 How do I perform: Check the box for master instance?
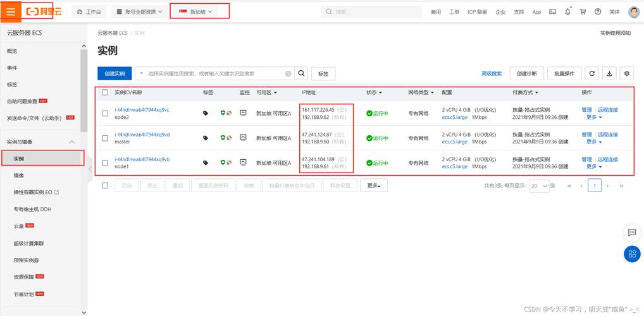105,138
